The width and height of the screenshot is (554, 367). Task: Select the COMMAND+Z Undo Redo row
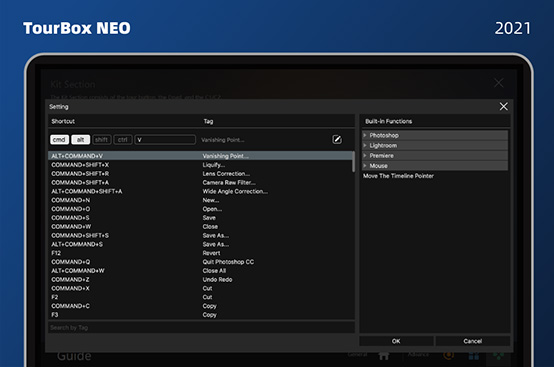click(x=200, y=279)
